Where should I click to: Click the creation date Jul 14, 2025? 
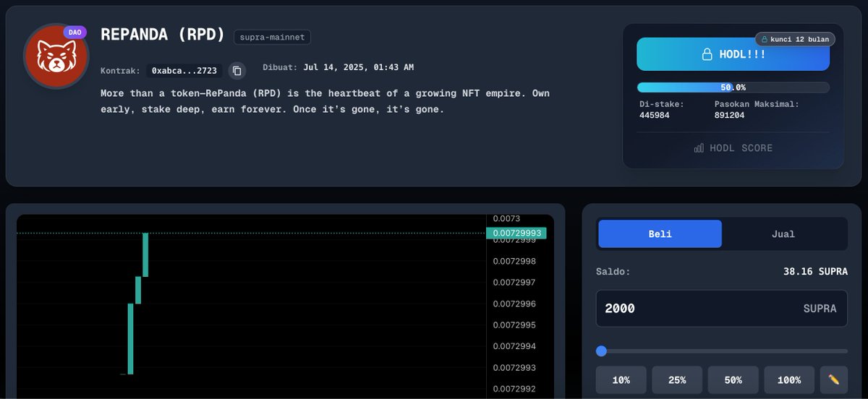click(358, 67)
